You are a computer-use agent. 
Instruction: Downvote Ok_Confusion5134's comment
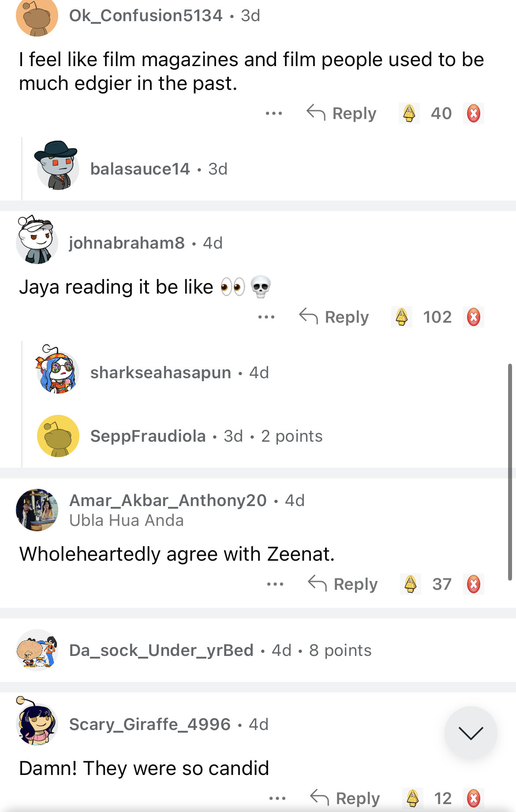pyautogui.click(x=474, y=113)
